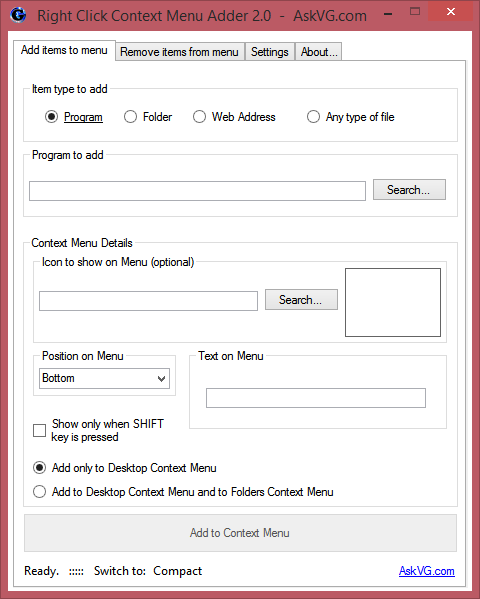
Task: Maximize the application window
Action: [415, 11]
